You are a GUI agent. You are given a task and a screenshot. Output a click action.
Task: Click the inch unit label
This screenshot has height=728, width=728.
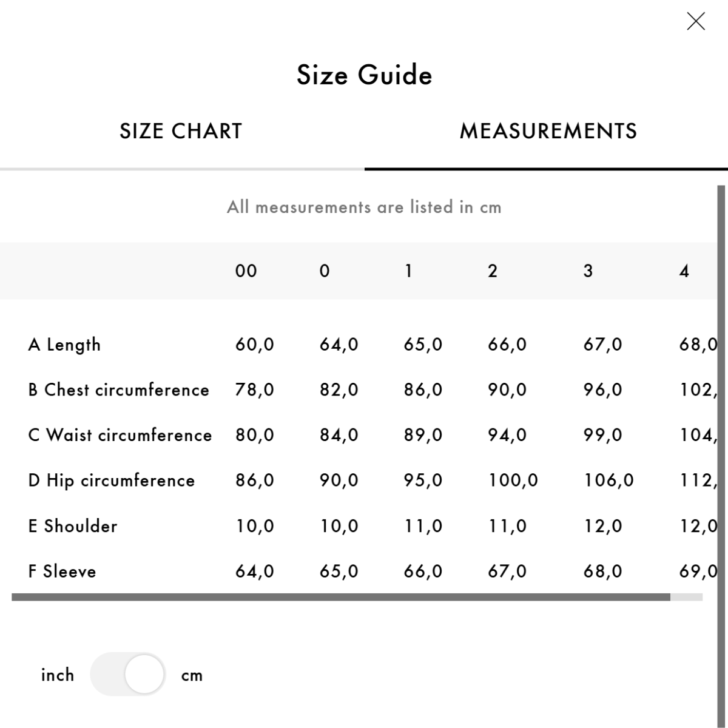(x=58, y=675)
